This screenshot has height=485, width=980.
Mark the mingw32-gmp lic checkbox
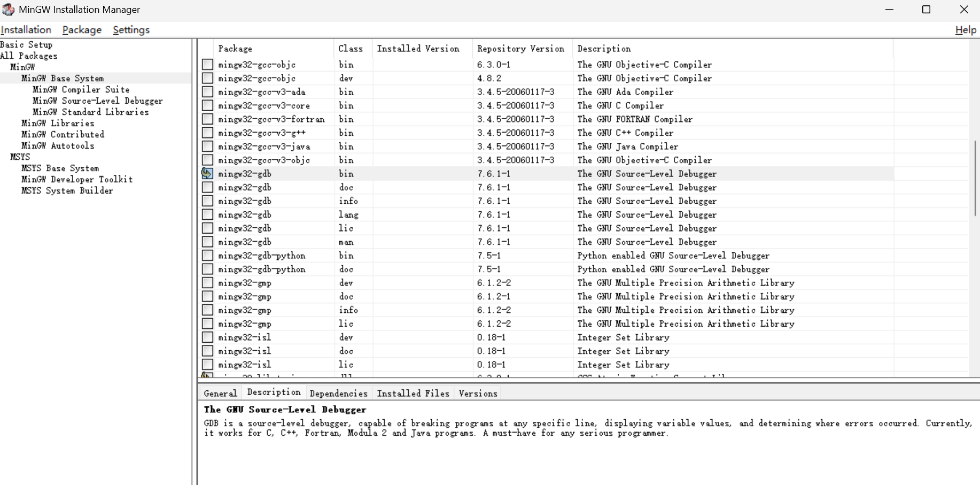point(207,324)
